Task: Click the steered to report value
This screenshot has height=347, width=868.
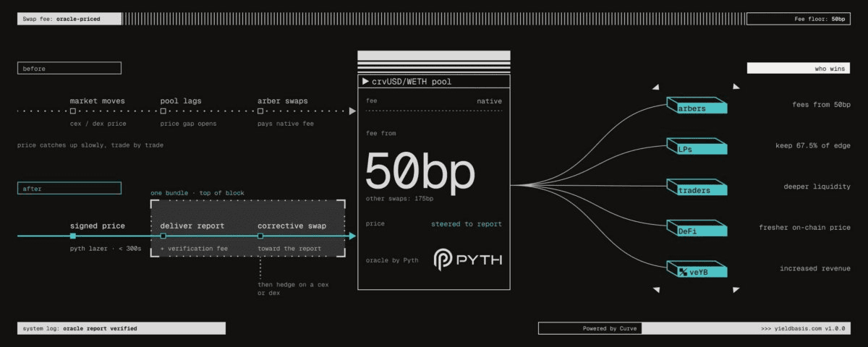Action: click(467, 224)
